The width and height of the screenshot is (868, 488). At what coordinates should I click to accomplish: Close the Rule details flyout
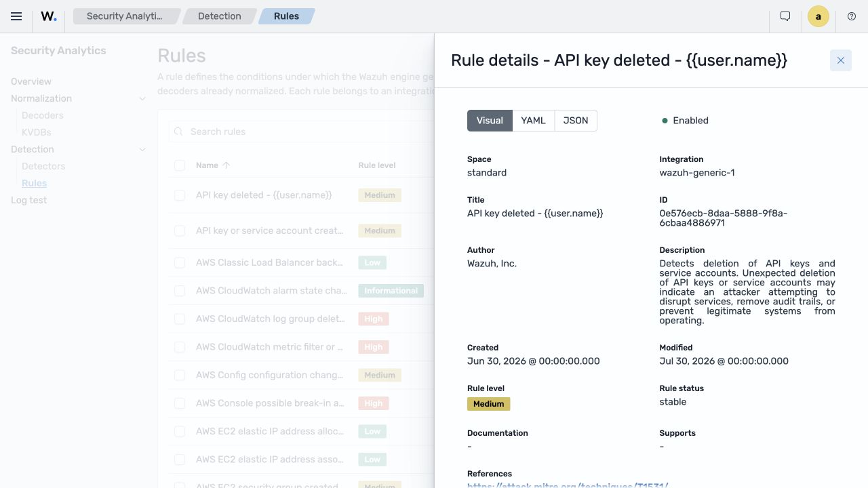pyautogui.click(x=841, y=60)
